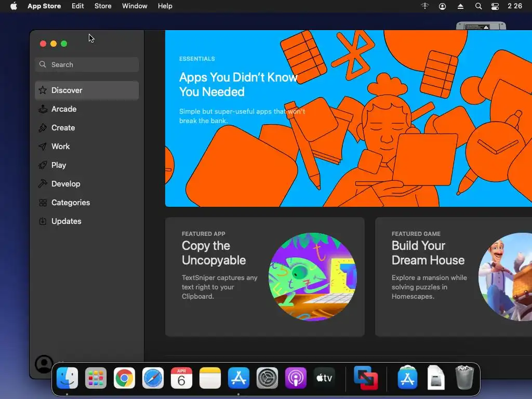Go to Work section
This screenshot has width=532, height=399.
click(87, 146)
